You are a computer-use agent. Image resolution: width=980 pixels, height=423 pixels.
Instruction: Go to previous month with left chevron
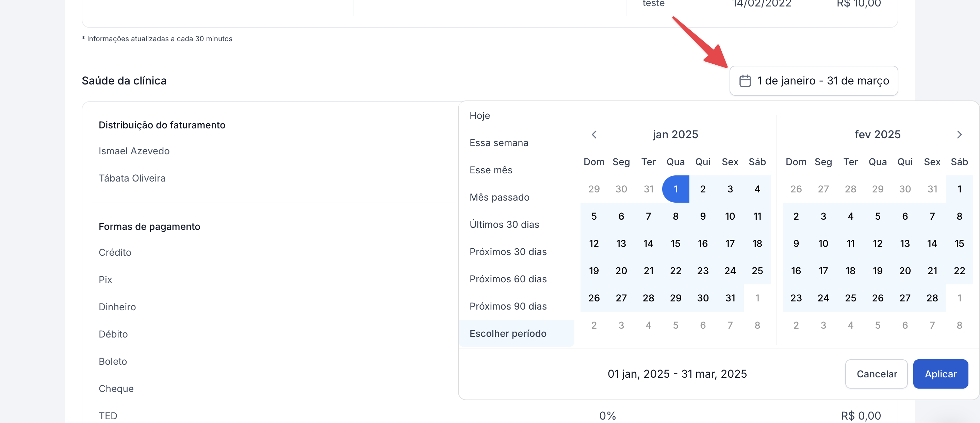tap(594, 135)
